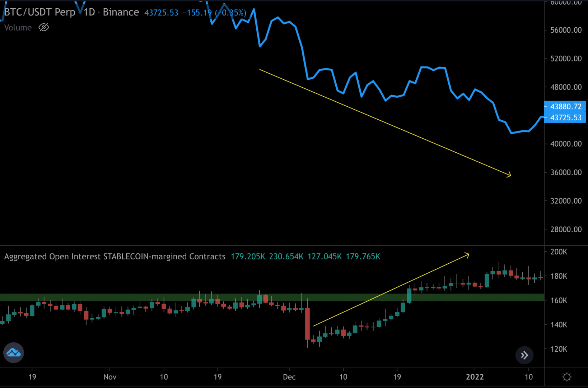Click the 2022 date label on time axis

pos(475,377)
